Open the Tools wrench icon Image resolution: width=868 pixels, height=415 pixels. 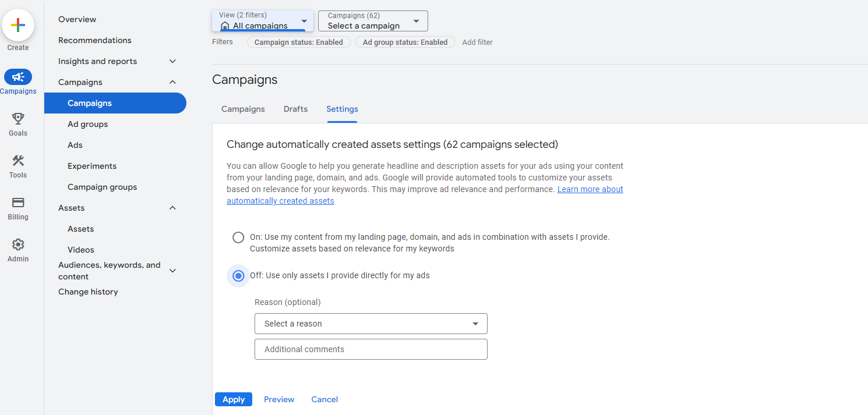(x=18, y=161)
